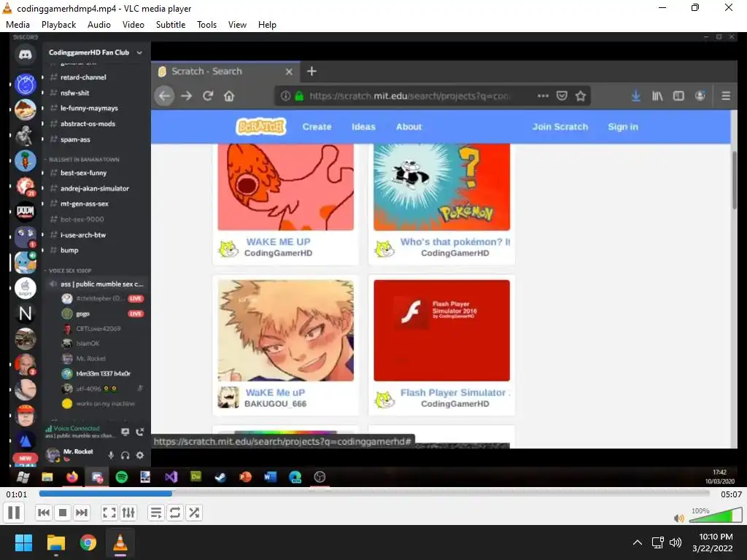The height and width of the screenshot is (560, 747).
Task: Show VLC playlist icon
Action: tap(156, 513)
